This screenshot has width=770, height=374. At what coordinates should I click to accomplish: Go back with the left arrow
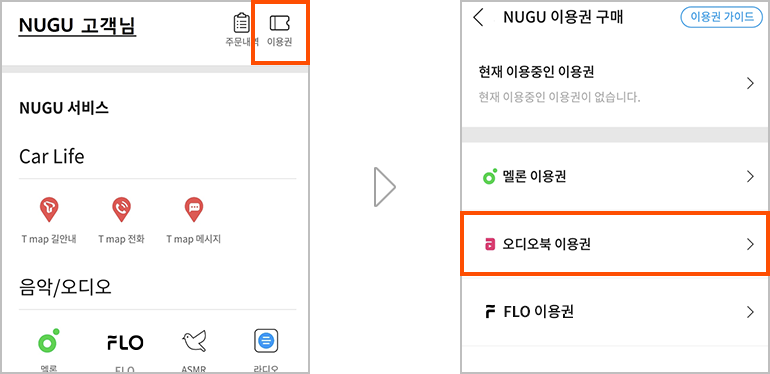479,17
